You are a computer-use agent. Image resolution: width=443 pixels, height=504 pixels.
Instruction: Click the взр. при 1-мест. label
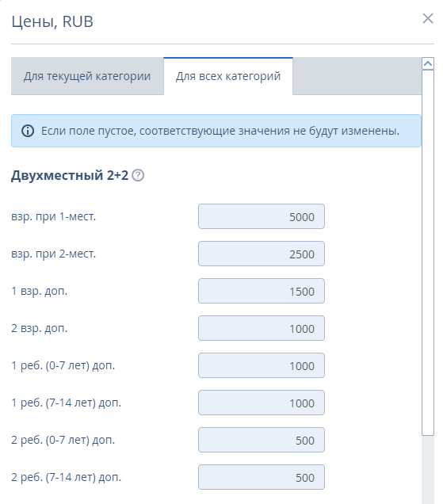coord(54,216)
